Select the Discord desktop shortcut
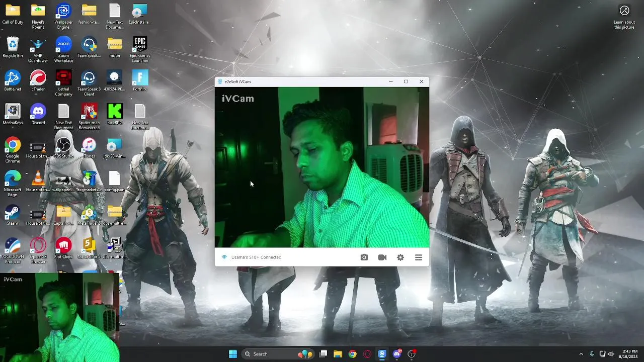 click(38, 115)
